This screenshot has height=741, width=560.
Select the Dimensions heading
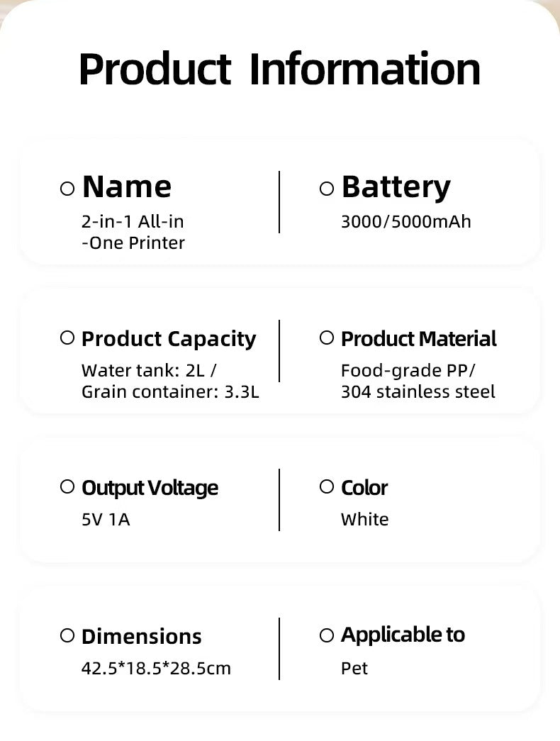142,637
